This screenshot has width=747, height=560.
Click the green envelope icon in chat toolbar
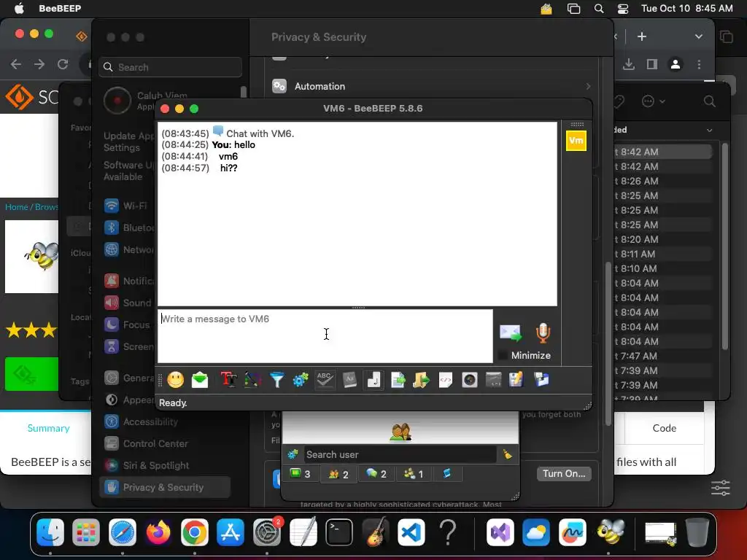200,380
